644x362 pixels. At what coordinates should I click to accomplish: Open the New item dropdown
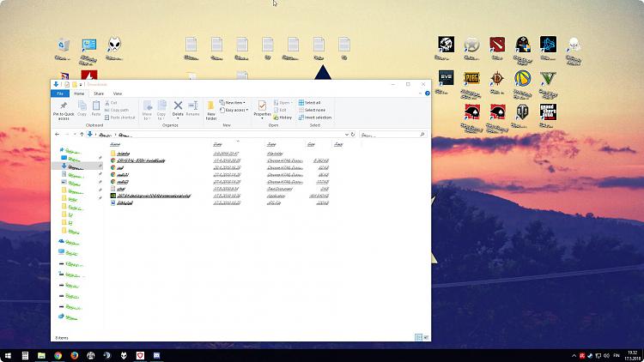point(233,103)
